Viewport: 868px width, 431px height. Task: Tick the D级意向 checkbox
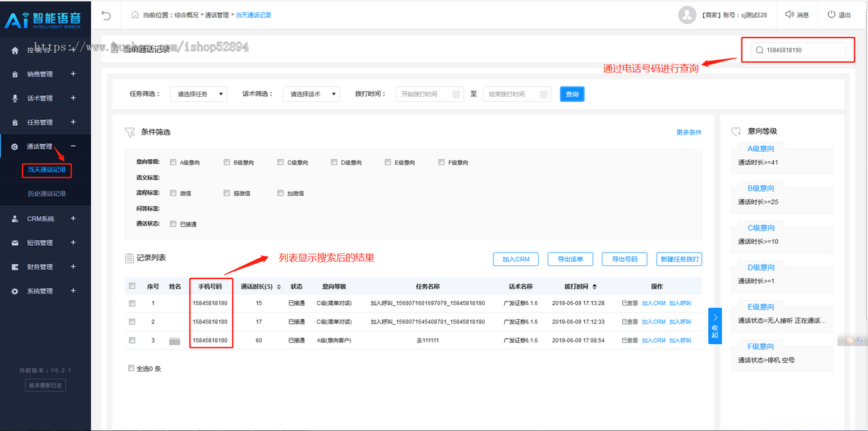334,162
